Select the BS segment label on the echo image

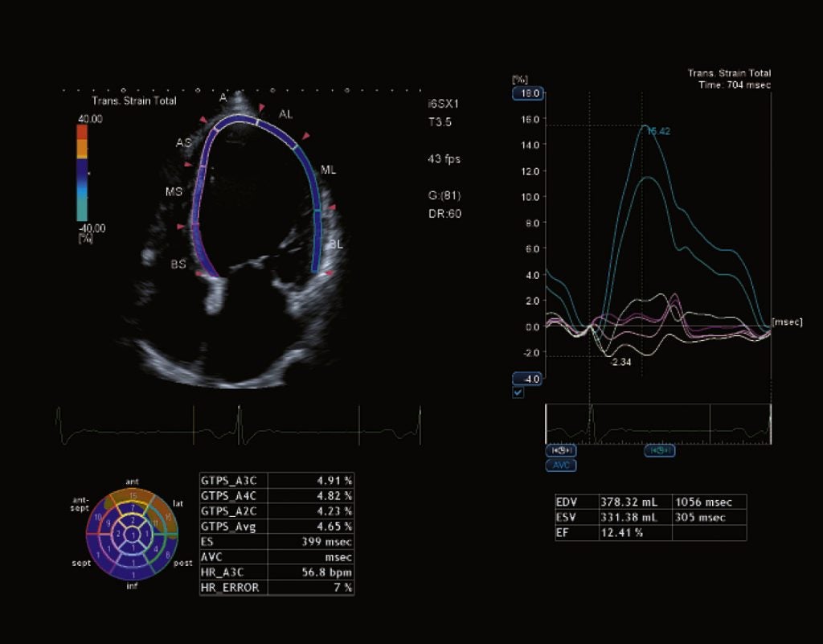pyautogui.click(x=178, y=264)
